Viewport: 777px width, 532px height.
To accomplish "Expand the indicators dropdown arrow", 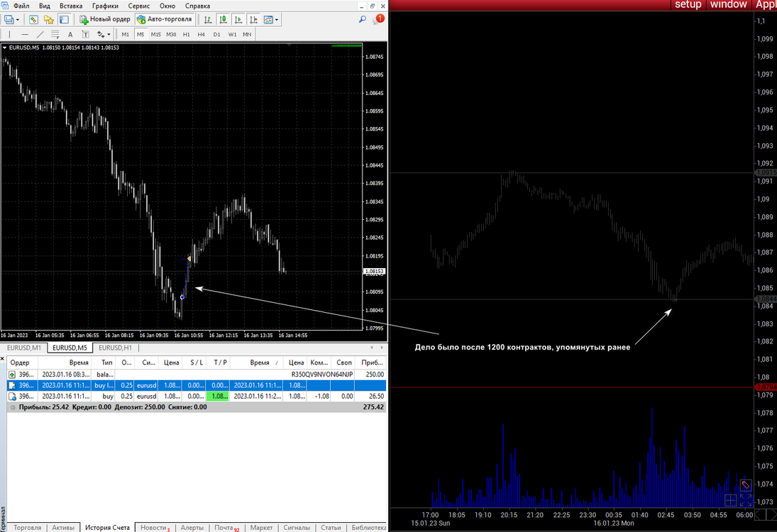I will tap(277, 20).
